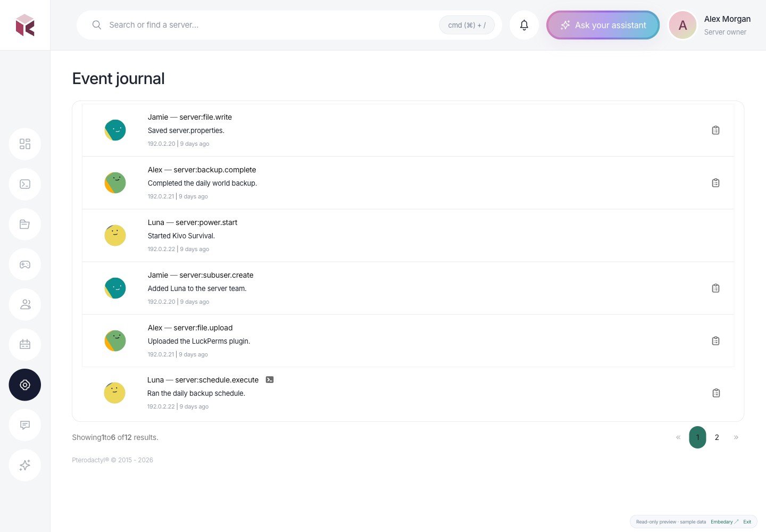Open the notifications bell
Image resolution: width=766 pixels, height=532 pixels.
(524, 25)
